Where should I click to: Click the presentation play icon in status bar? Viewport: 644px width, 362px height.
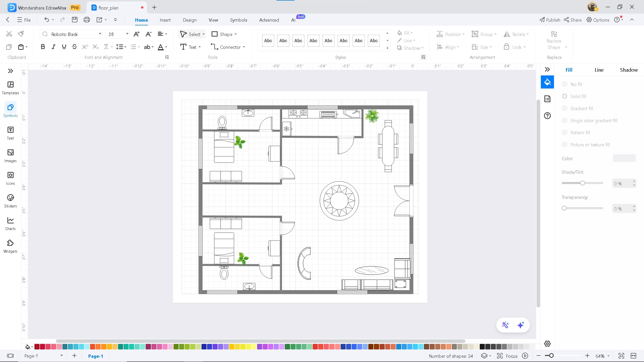525,356
